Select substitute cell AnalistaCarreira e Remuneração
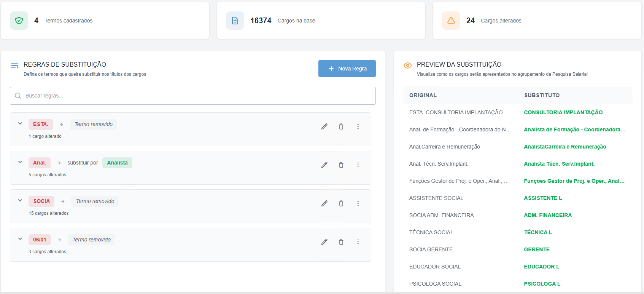 tap(565, 147)
